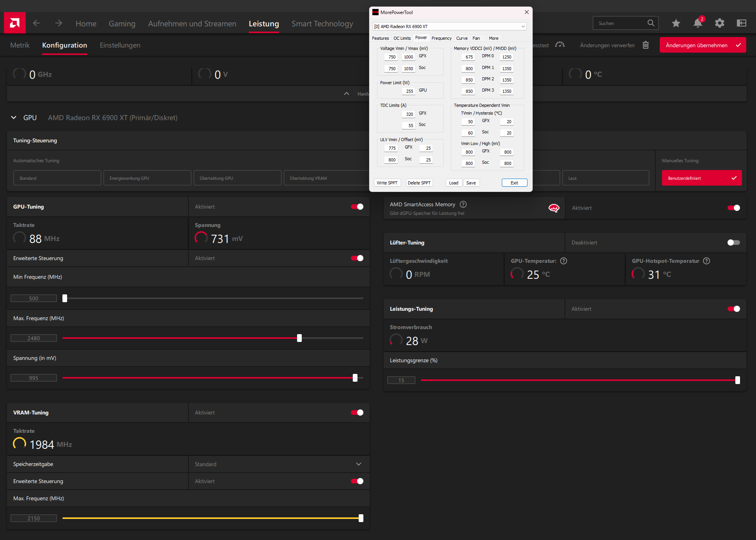Open the notifications bell
Screen dimensions: 756x540
tap(698, 23)
